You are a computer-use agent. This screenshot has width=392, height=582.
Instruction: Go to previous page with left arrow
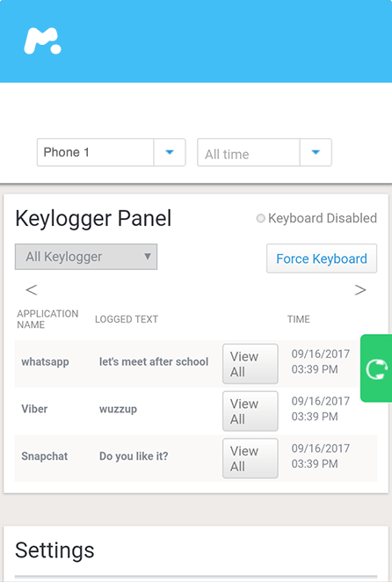pos(32,290)
